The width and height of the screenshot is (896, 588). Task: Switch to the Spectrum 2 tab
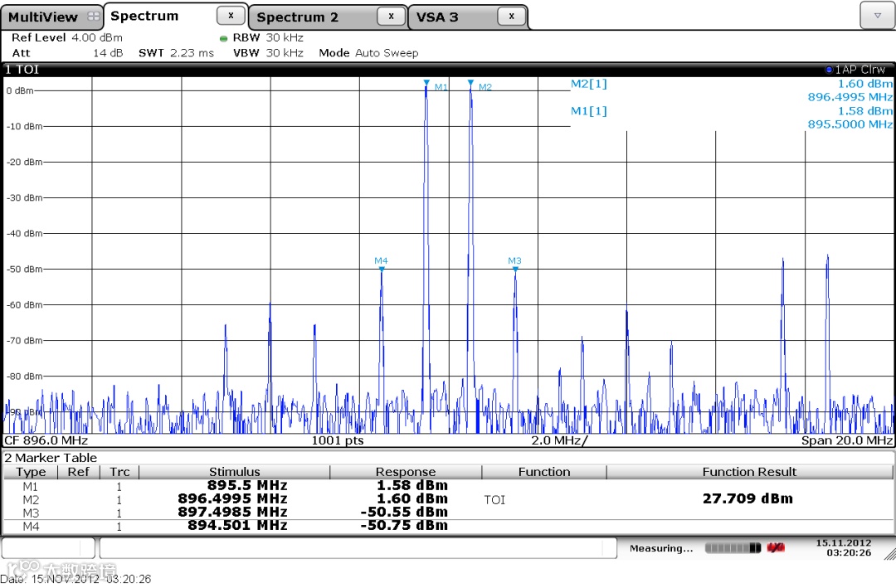[297, 17]
